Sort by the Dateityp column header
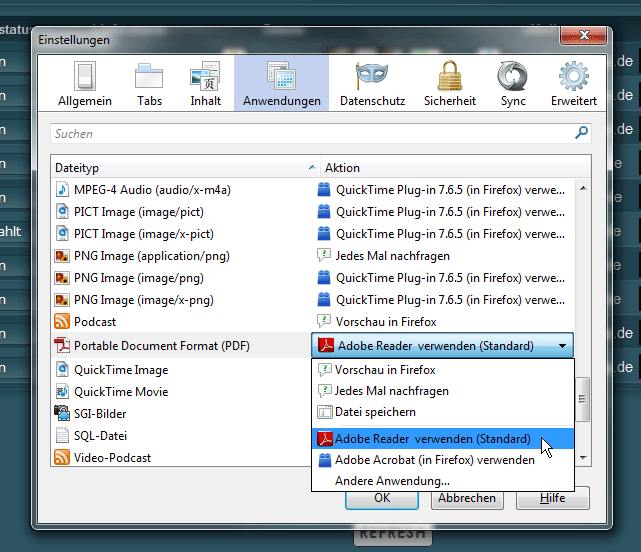Screen dimensions: 641x552 (x=186, y=168)
